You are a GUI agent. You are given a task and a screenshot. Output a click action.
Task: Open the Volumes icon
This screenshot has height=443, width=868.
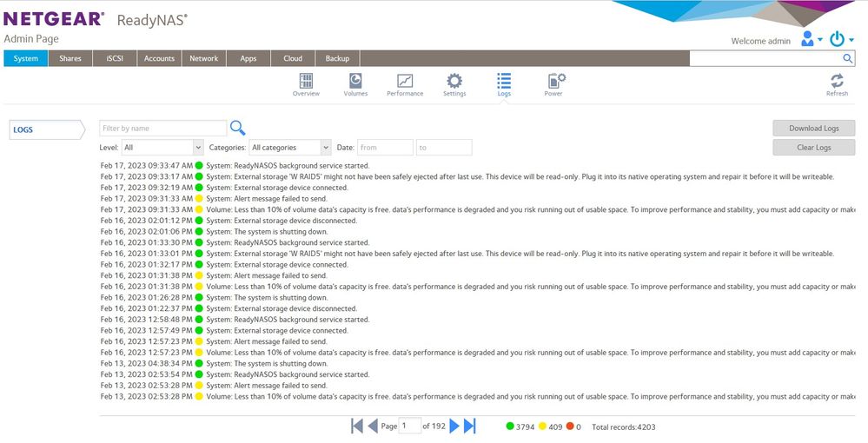pyautogui.click(x=354, y=83)
